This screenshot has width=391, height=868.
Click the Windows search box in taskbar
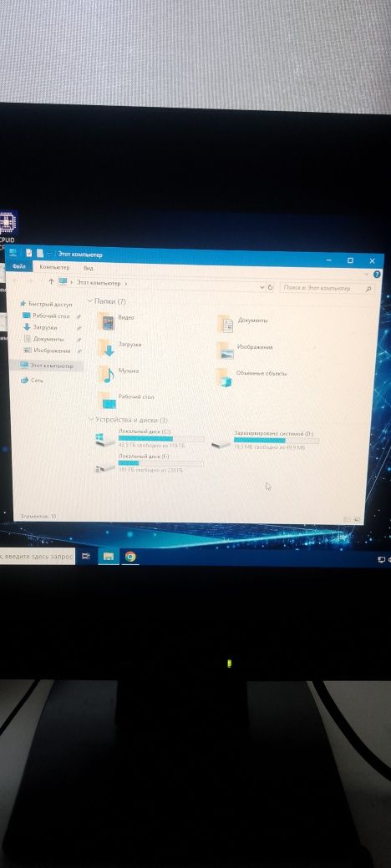(x=37, y=557)
